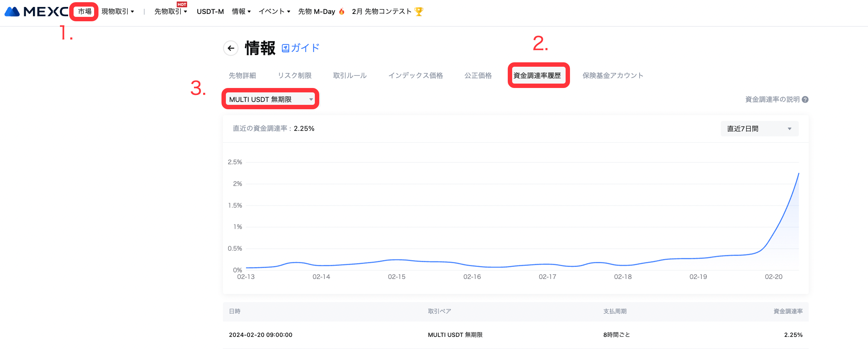This screenshot has height=349, width=868.
Task: Expand the 先物取引 menu
Action: click(171, 12)
